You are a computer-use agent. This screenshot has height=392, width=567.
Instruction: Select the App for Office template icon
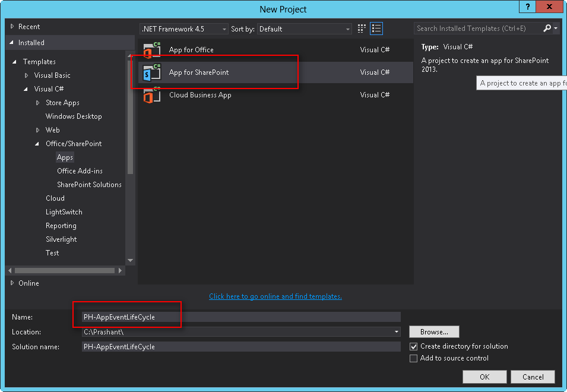[x=152, y=50]
